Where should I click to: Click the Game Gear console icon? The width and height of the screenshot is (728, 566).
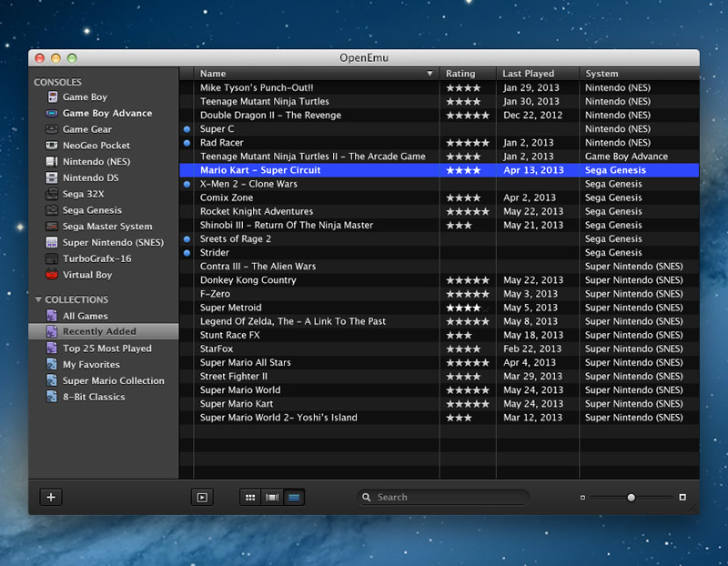click(x=52, y=129)
